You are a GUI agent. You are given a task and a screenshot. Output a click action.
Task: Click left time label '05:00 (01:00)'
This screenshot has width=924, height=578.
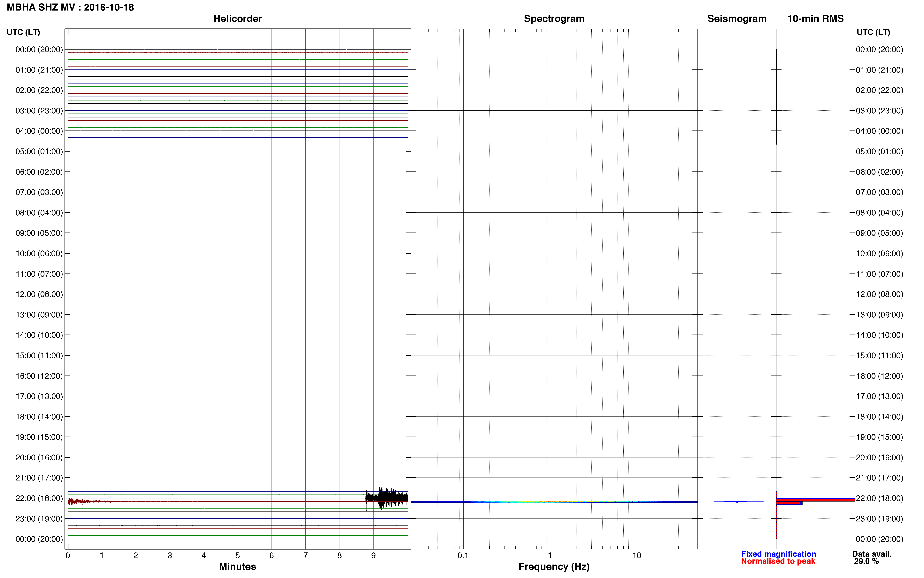click(39, 151)
